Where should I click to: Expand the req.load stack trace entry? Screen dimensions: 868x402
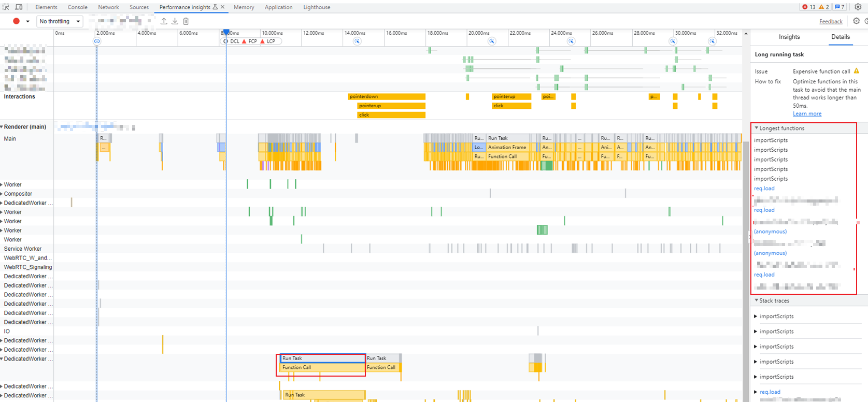point(756,392)
